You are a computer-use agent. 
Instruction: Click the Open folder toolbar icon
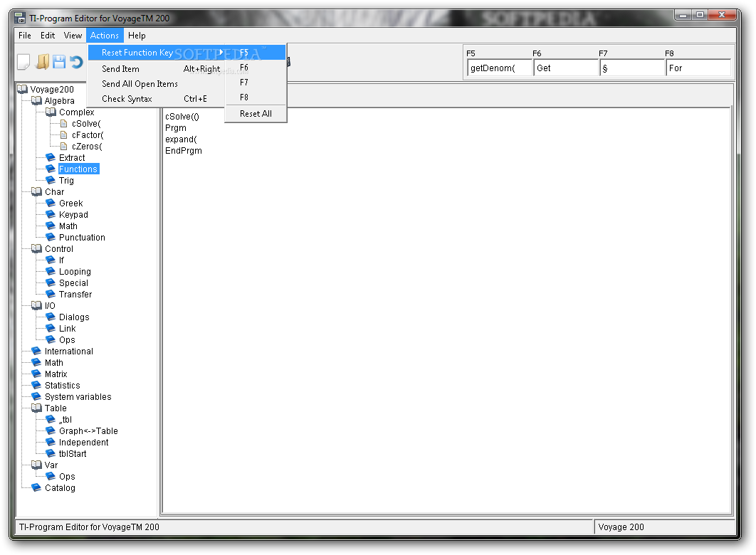click(x=43, y=62)
